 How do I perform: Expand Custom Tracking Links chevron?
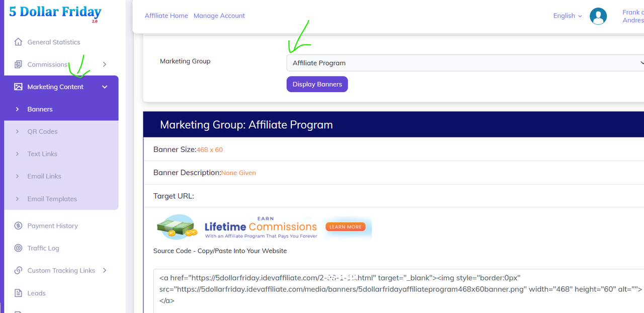click(105, 270)
